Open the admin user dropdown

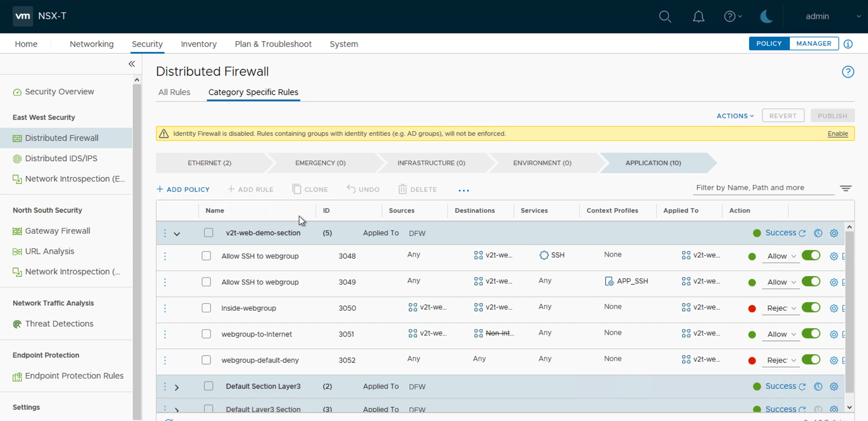pyautogui.click(x=833, y=16)
